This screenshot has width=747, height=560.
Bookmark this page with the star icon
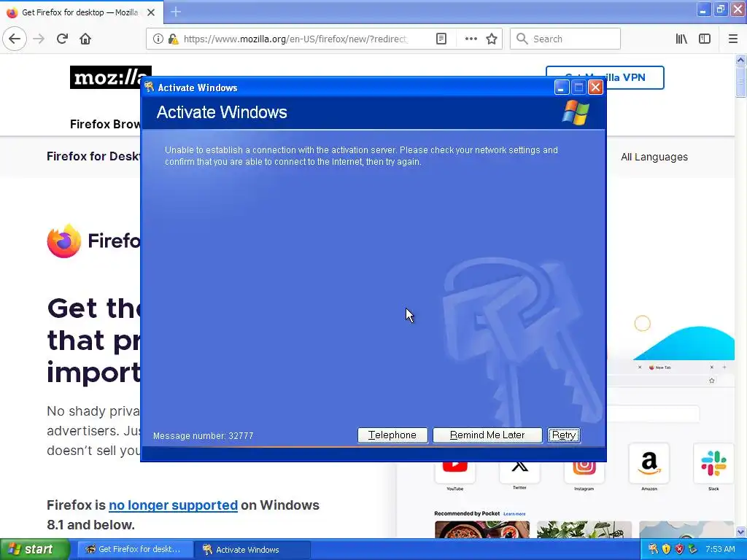click(x=492, y=39)
